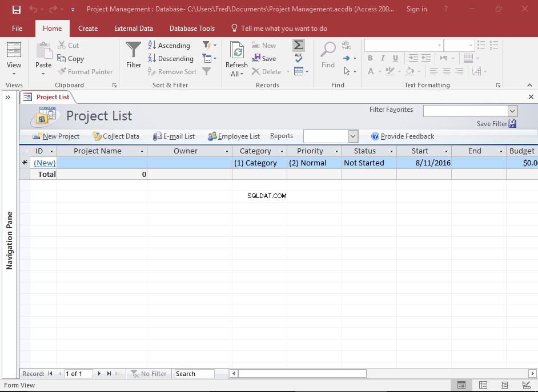The image size is (538, 392).
Task: Align text left in Text Formatting
Action: click(433, 71)
